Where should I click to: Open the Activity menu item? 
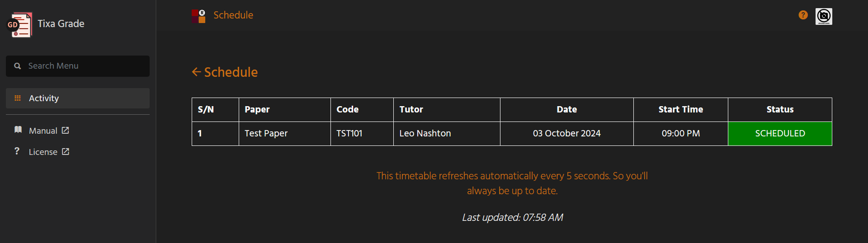pos(78,98)
